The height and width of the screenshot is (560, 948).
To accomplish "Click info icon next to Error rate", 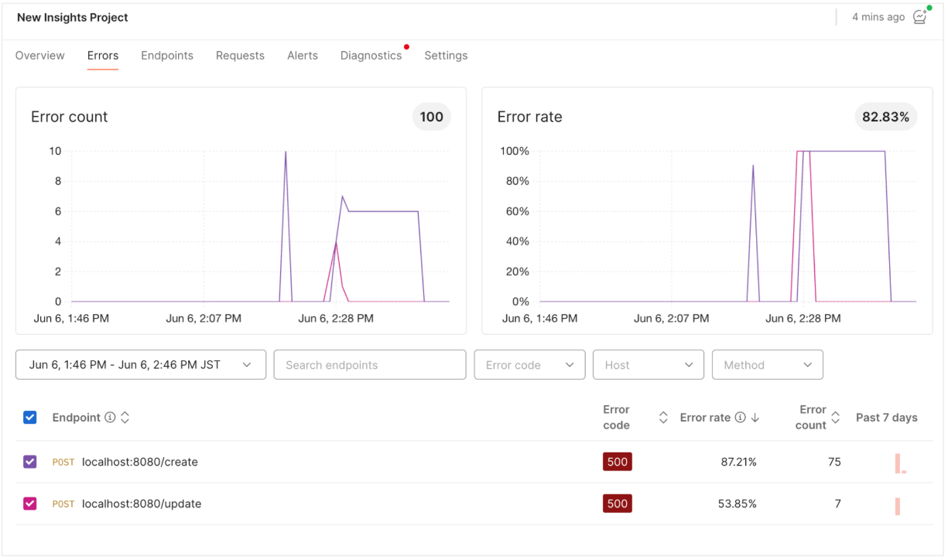I will click(740, 418).
